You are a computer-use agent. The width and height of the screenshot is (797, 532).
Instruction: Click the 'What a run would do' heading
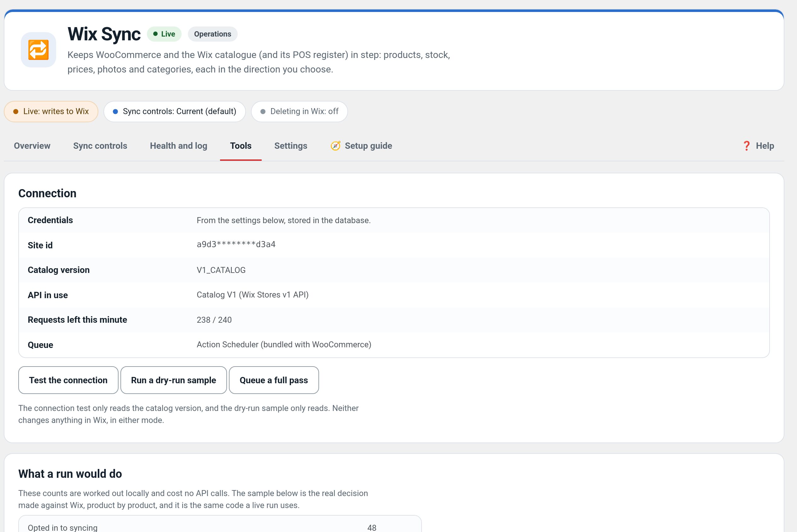pos(70,474)
